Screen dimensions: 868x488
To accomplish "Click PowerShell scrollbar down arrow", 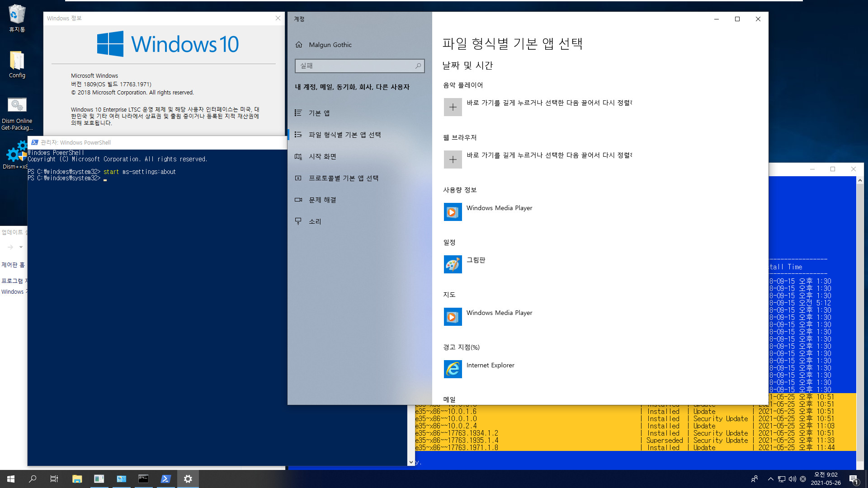I will click(x=411, y=462).
